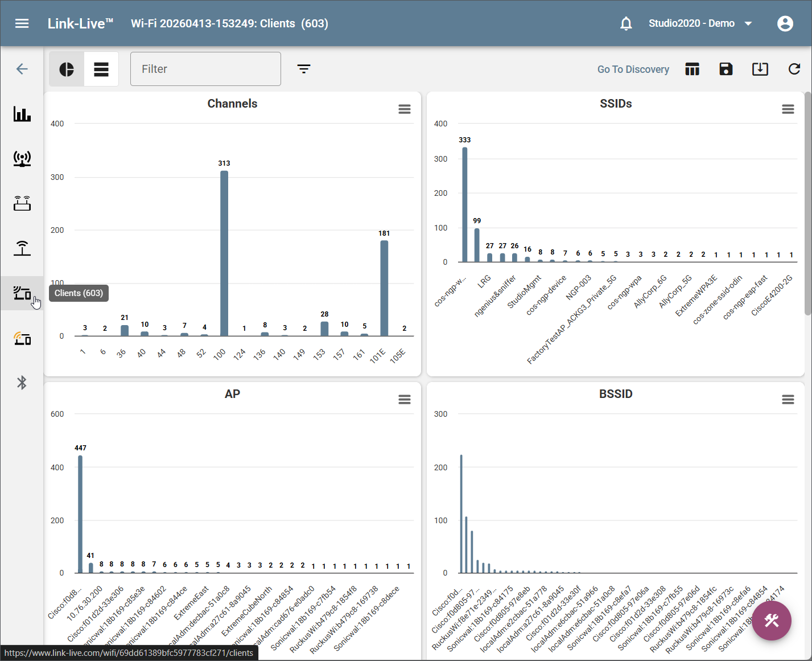Click the purple tools floating button
The height and width of the screenshot is (661, 812).
pos(772,621)
